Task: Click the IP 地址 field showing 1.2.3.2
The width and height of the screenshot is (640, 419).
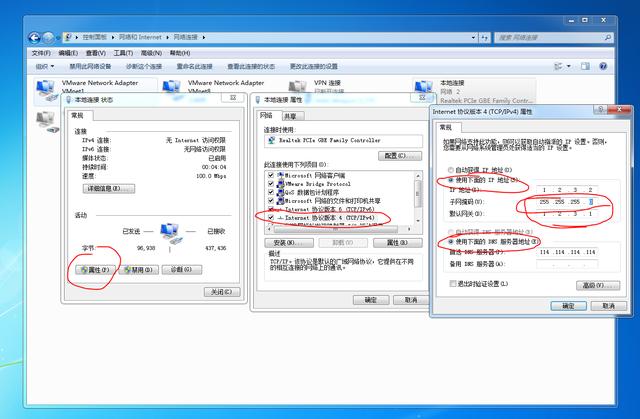Action: pyautogui.click(x=567, y=190)
